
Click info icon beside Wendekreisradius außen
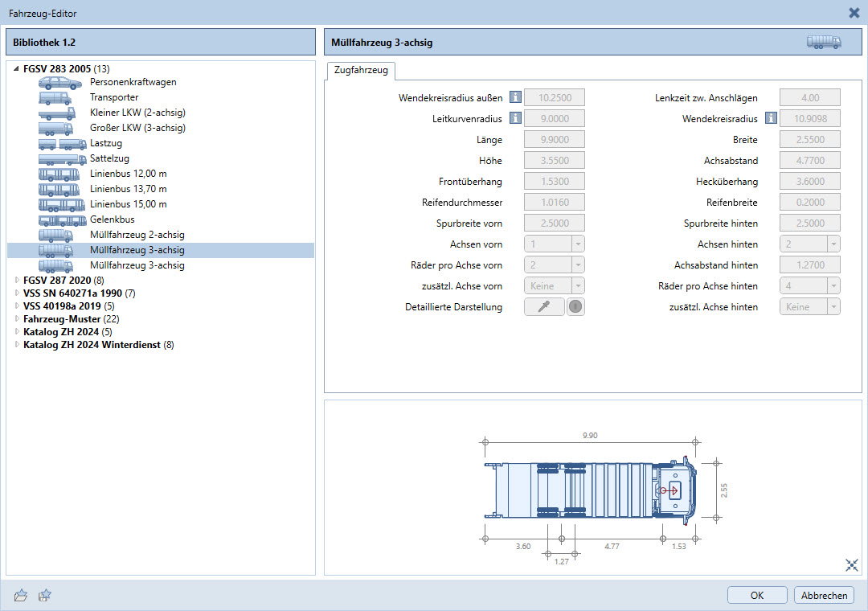coord(515,98)
